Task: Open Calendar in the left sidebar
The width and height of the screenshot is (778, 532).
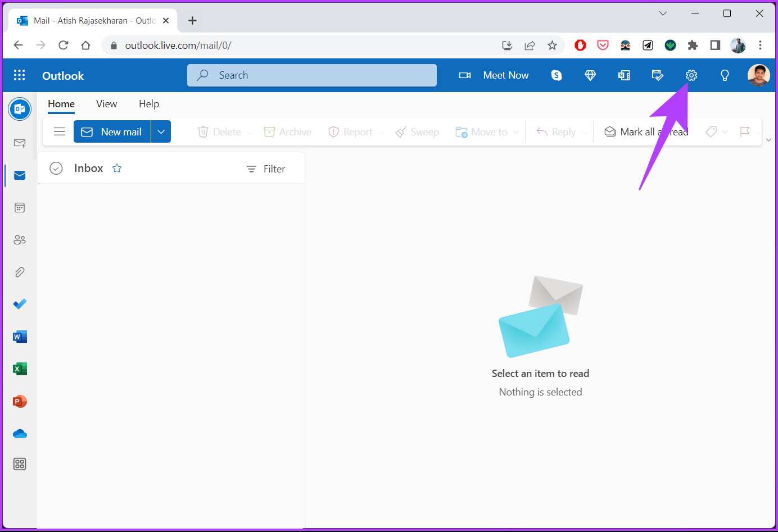Action: pos(20,208)
